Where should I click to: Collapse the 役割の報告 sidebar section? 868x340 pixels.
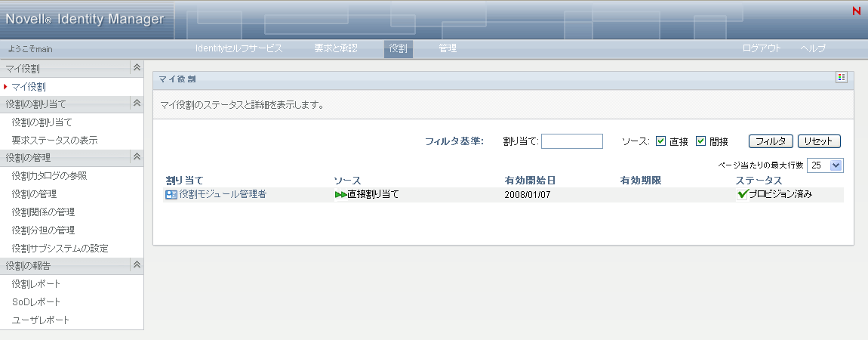[x=137, y=265]
